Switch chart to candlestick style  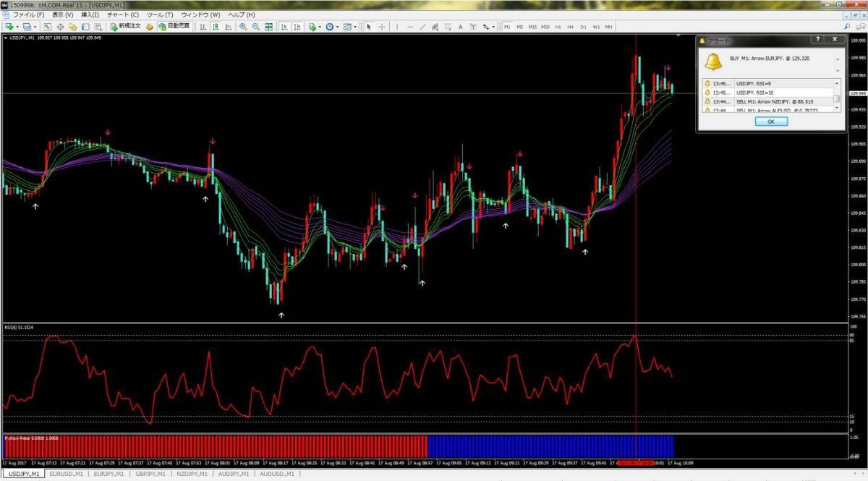click(216, 27)
